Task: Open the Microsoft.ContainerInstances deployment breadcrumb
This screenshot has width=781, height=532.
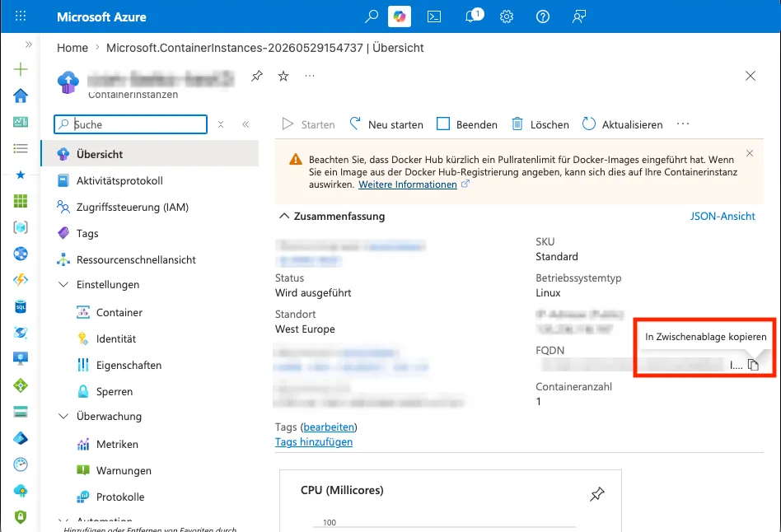Action: [x=265, y=48]
